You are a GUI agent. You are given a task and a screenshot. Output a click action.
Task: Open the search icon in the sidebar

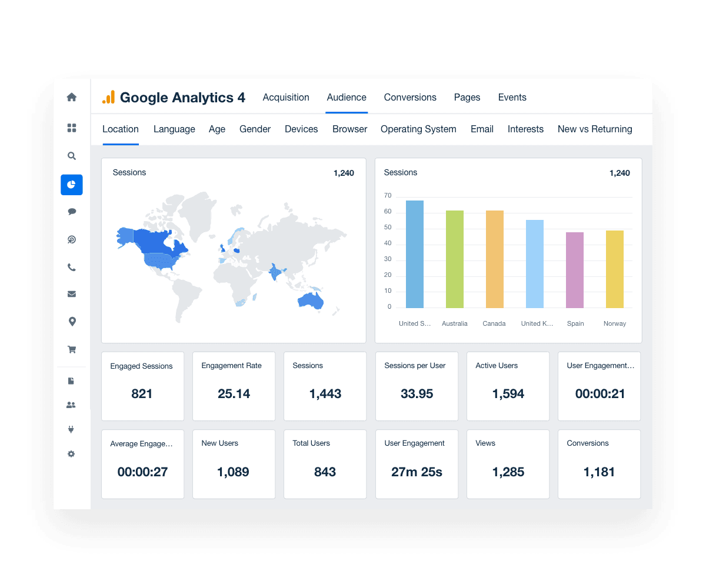[x=71, y=156]
